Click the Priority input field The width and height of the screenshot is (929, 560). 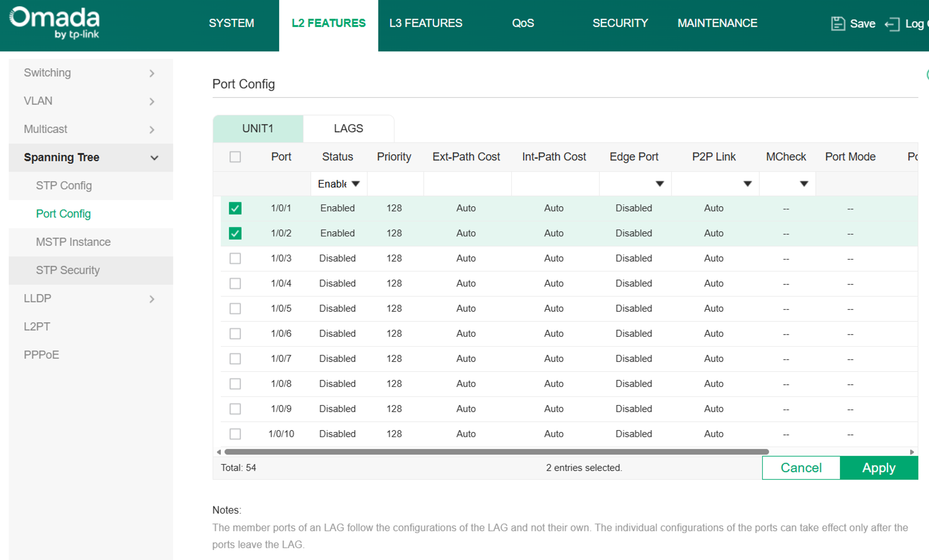click(395, 184)
